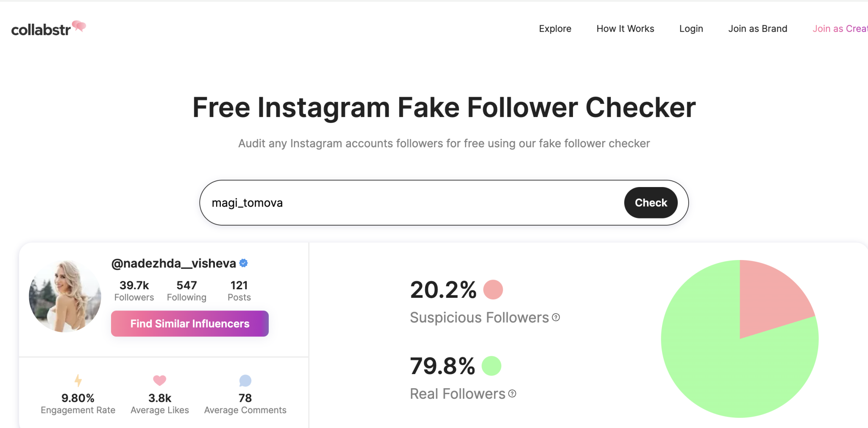Go to the Login page
The height and width of the screenshot is (428, 868).
click(691, 29)
